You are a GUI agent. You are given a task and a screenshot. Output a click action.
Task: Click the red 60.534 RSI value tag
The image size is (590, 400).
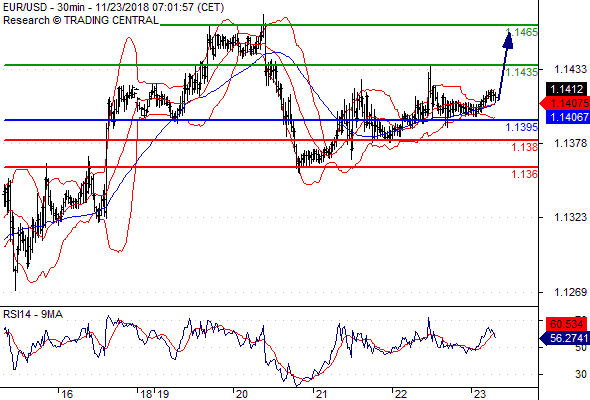566,324
